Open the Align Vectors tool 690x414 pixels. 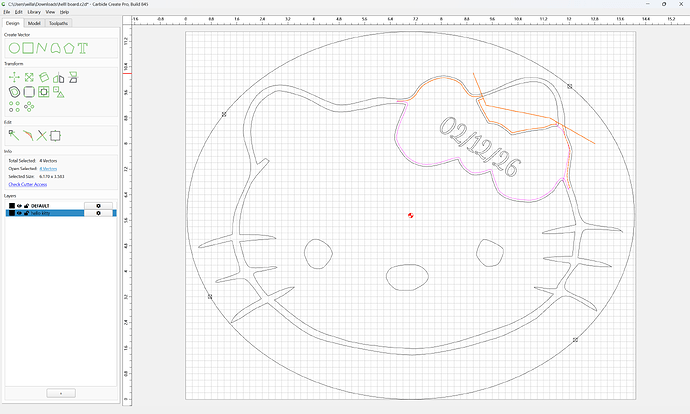tap(44, 92)
